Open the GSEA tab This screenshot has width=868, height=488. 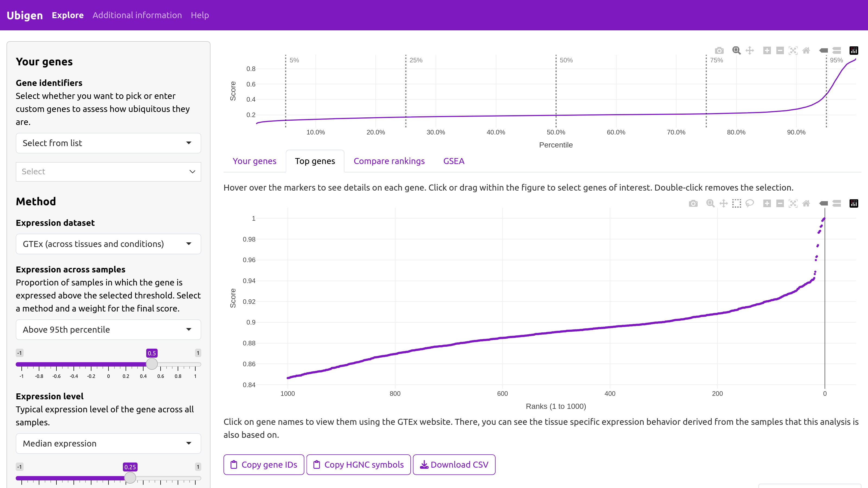pos(454,161)
